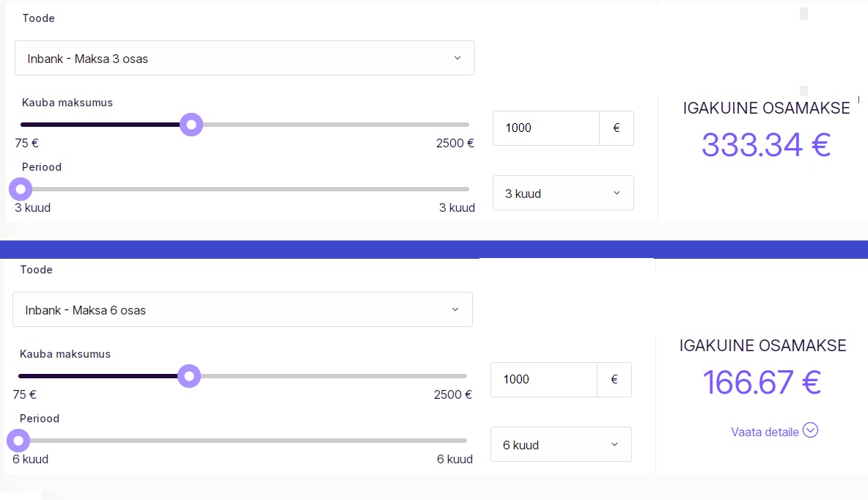This screenshot has height=500, width=868.
Task: Click the Periood slider handle above '6 kuud'
Action: coord(18,441)
